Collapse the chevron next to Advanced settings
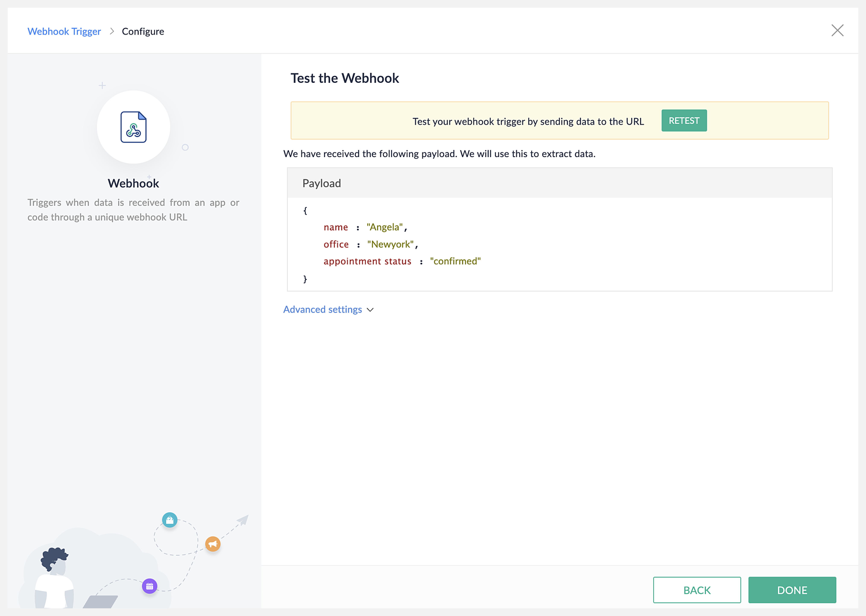866x616 pixels. pyautogui.click(x=371, y=310)
